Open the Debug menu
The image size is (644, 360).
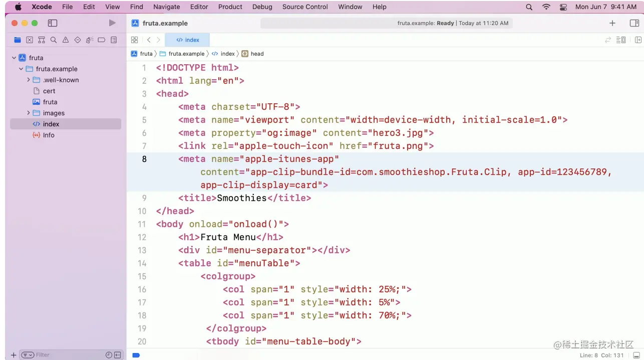(x=262, y=7)
